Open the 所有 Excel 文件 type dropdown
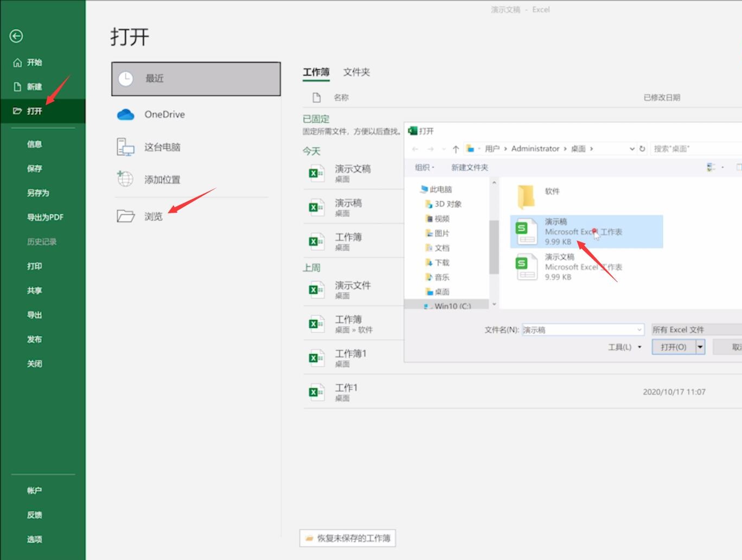742x560 pixels. point(696,330)
